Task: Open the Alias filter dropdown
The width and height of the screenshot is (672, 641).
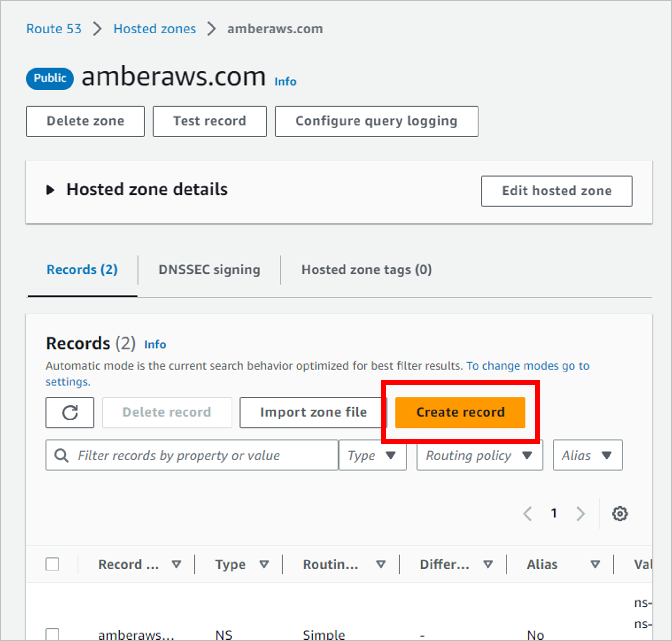Action: pyautogui.click(x=588, y=455)
